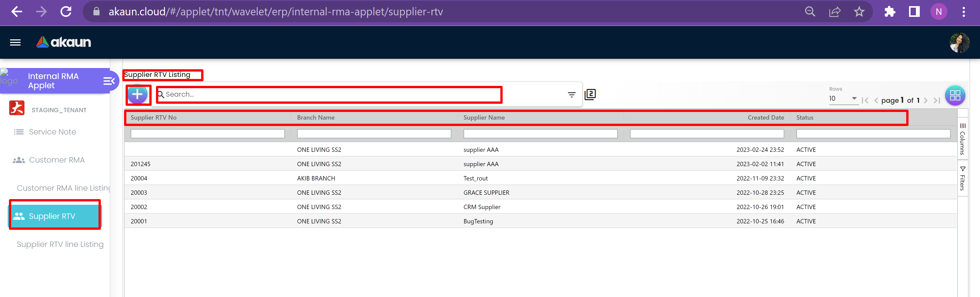Open Service Note in sidebar
This screenshot has height=297, width=980.
pyautogui.click(x=52, y=132)
